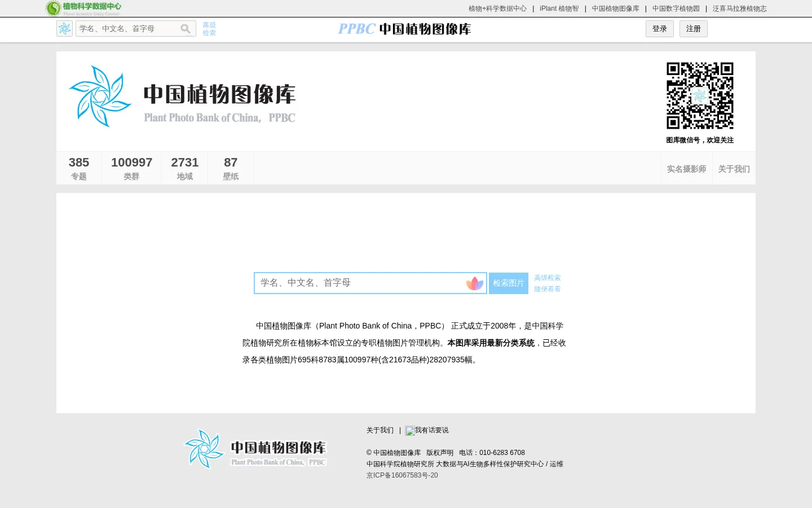Screen dimensions: 812x508
Task: Open 中国植物图像库 link in top bar
Action: (616, 8)
